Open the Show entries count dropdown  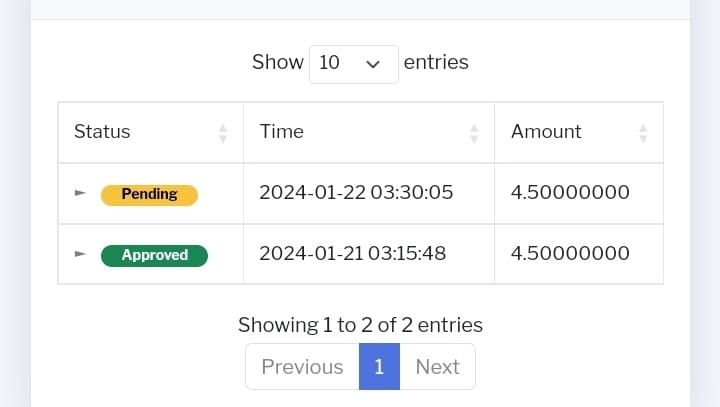pyautogui.click(x=354, y=64)
